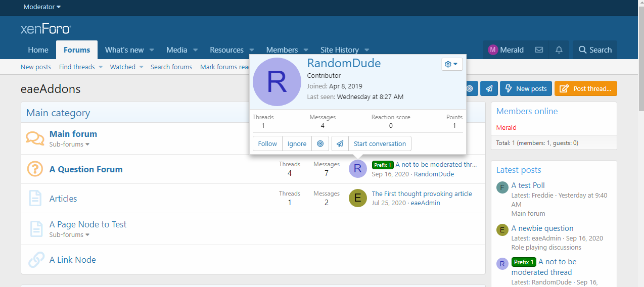
Task: Expand Sub-forums under Main forum
Action: tap(69, 145)
